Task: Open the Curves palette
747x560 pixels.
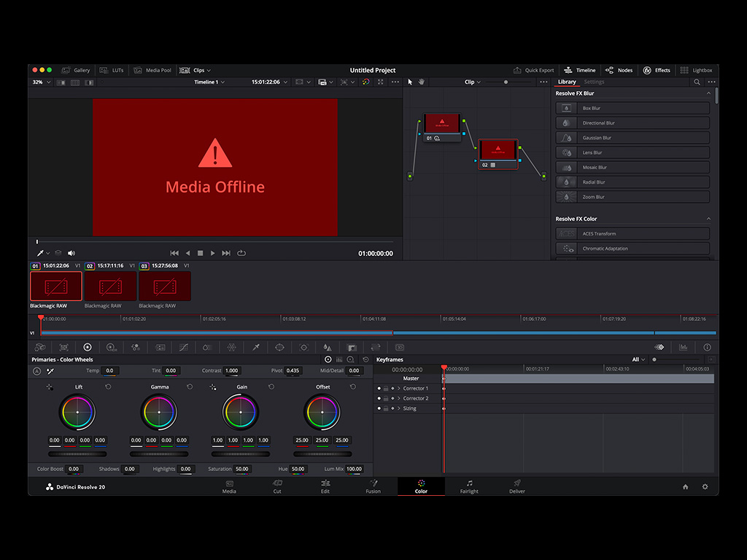Action: (x=183, y=347)
